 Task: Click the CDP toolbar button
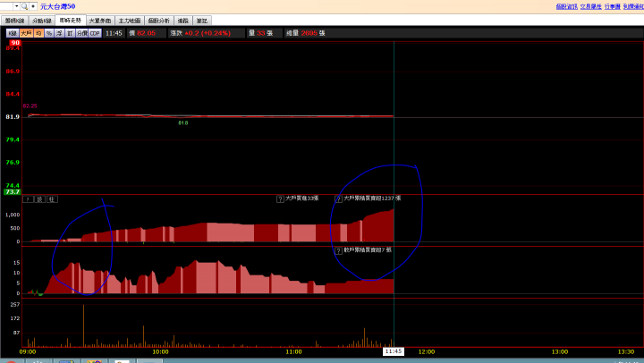coord(95,33)
